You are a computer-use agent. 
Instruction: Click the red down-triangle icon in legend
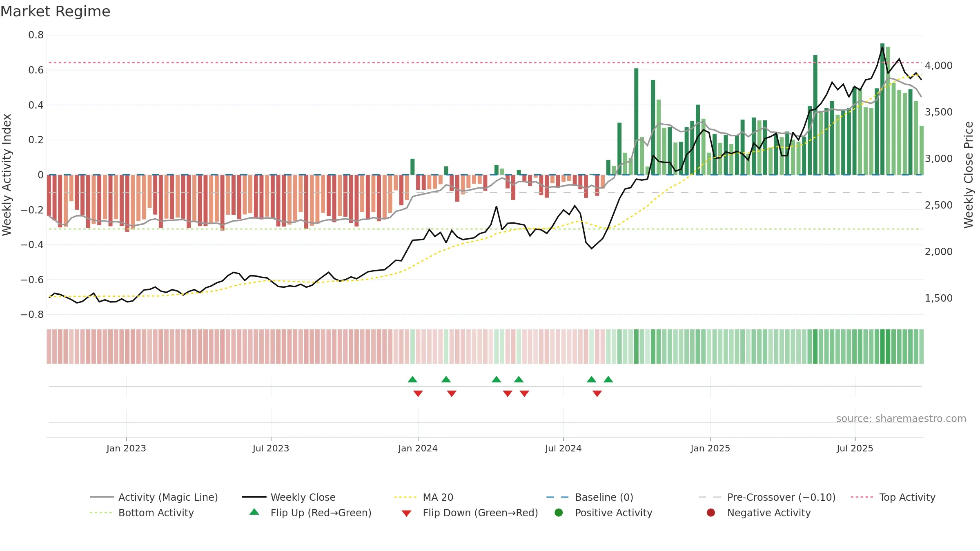click(406, 513)
